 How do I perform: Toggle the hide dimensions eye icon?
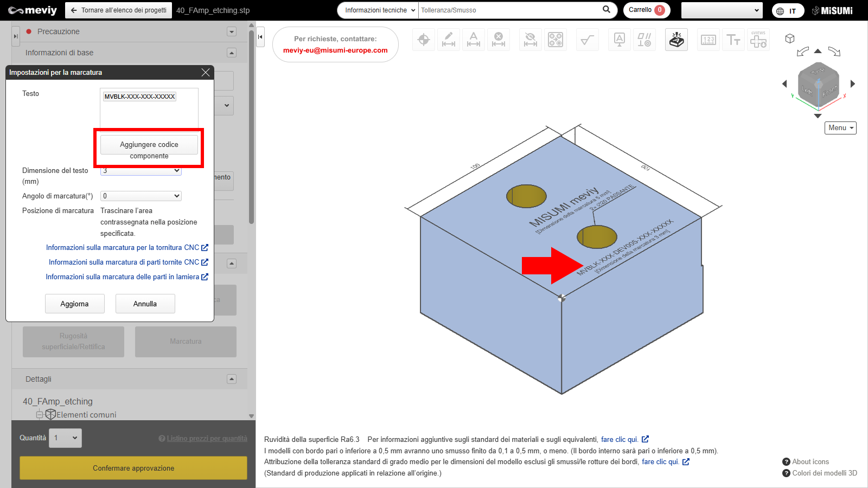tap(531, 40)
